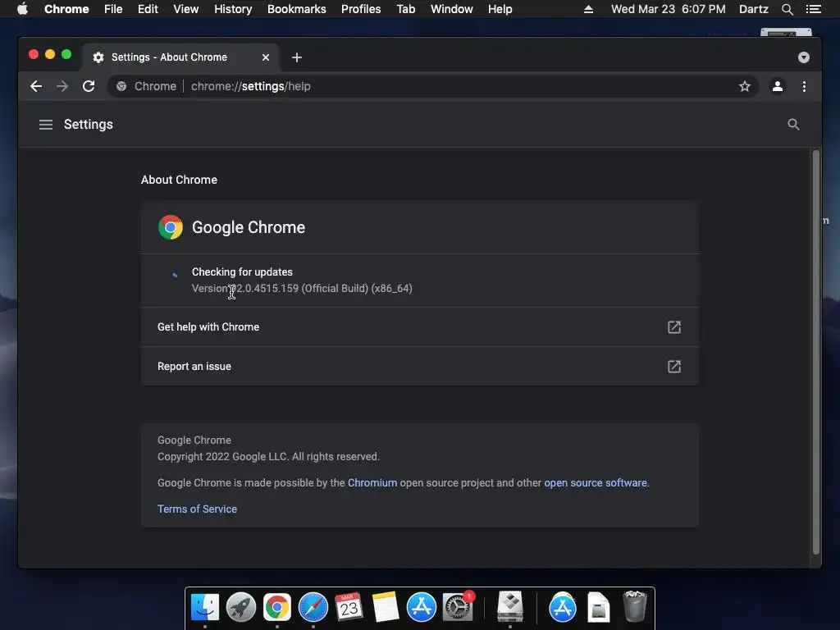Open Chrome's three-dot menu
This screenshot has height=630, width=840.
pos(804,86)
